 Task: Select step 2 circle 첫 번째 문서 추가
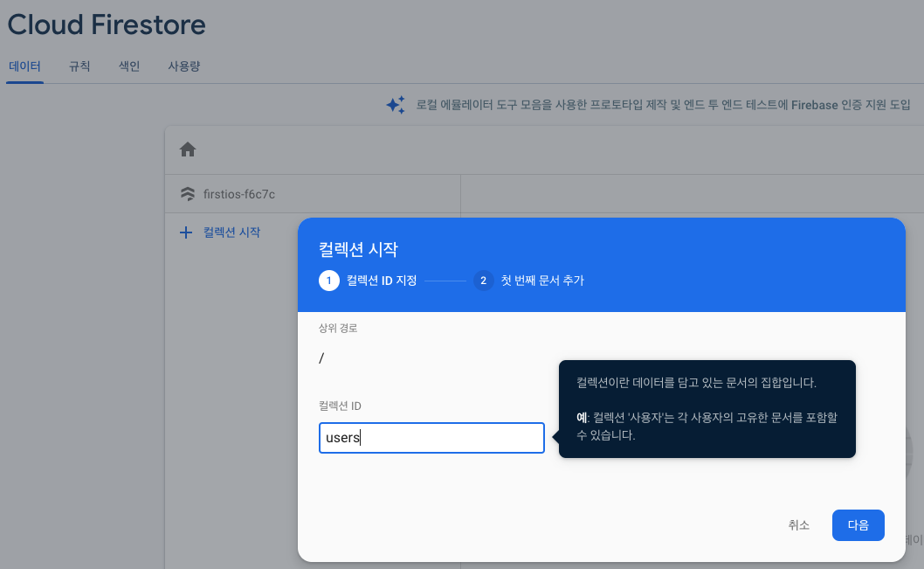483,281
